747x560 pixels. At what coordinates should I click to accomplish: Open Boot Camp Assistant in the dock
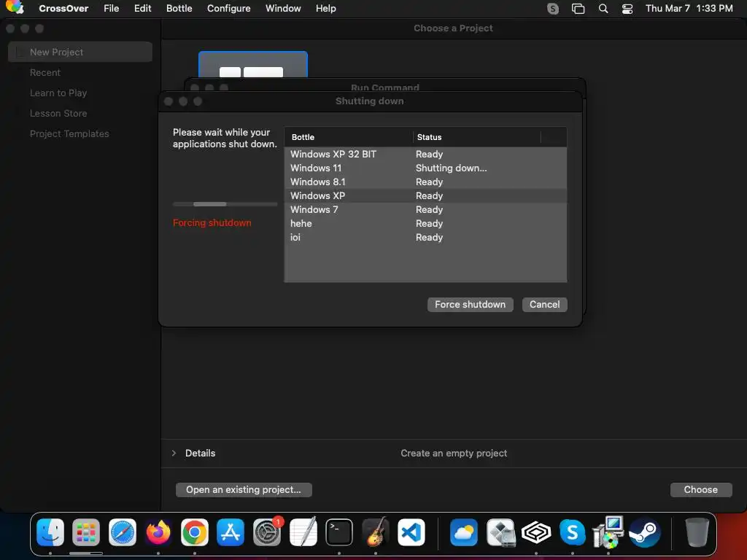500,532
